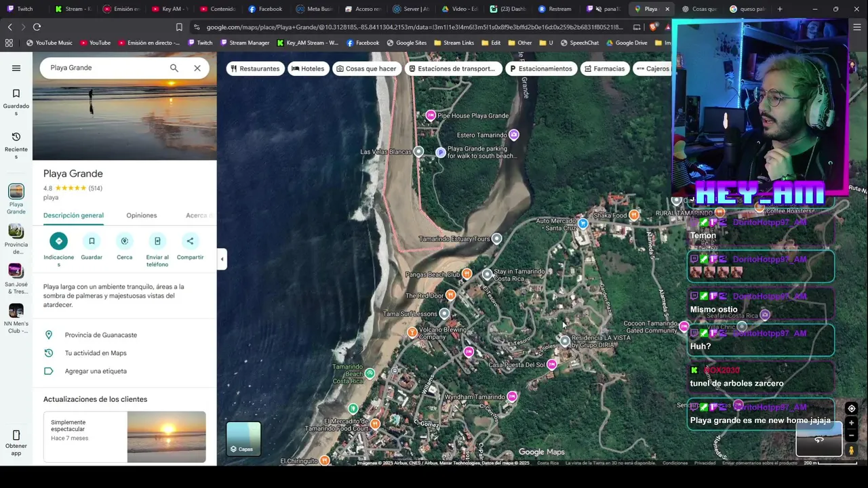The width and height of the screenshot is (868, 488).
Task: Click the Estero Tamarindo map pin
Action: tap(514, 135)
